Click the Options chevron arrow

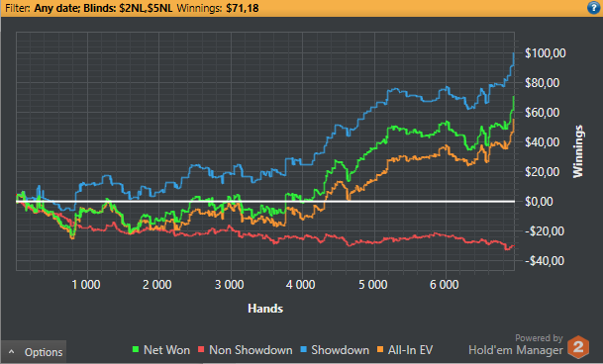pos(12,352)
